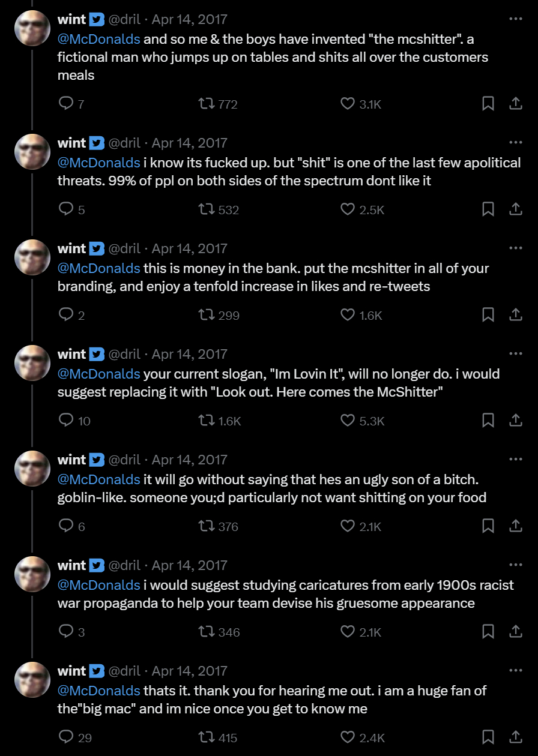This screenshot has width=538, height=756.
Task: Share the "goblin-like" tweet
Action: coord(515,526)
